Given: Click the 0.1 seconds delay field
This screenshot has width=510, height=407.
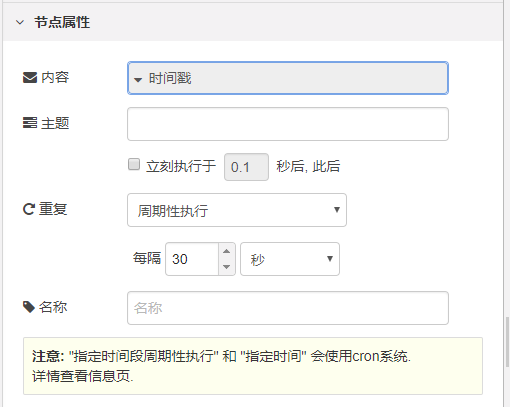Looking at the screenshot, I should pyautogui.click(x=246, y=167).
